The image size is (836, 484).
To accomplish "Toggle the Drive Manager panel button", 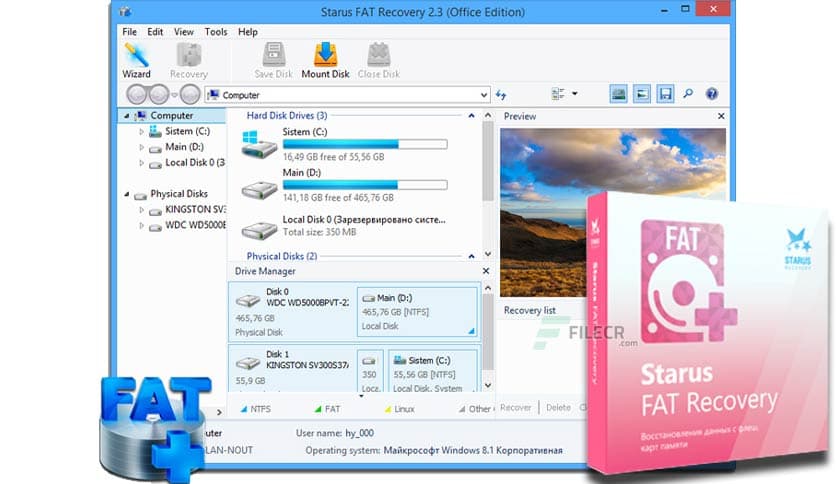I will tap(618, 94).
